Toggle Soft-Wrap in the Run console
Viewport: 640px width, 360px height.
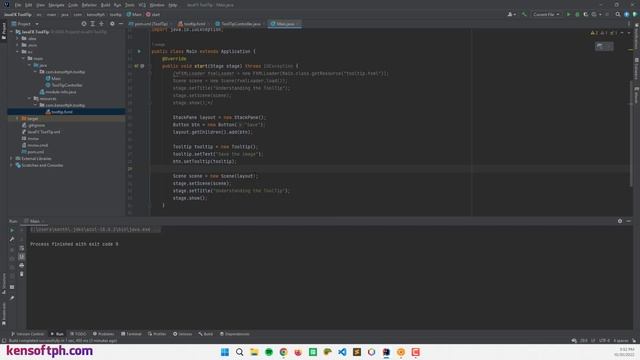(22, 248)
